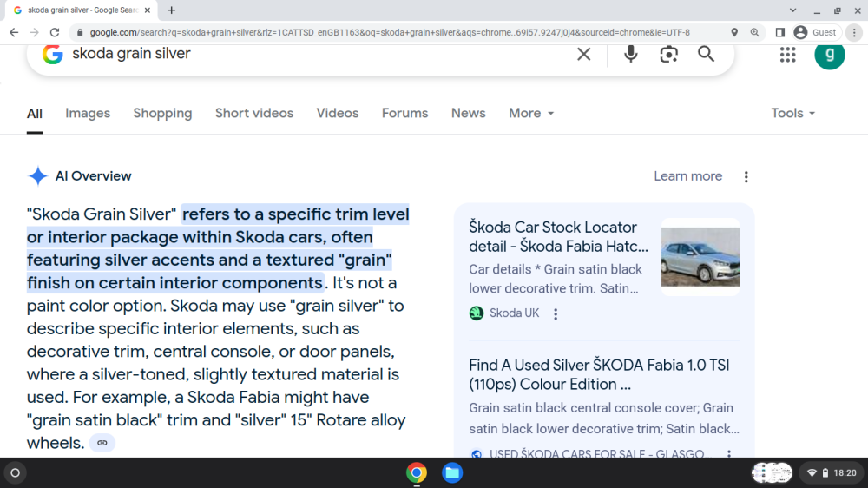This screenshot has width=868, height=488.
Task: Open 'Find A Used Silver ŠKODA Fabia' result
Action: pos(599,374)
